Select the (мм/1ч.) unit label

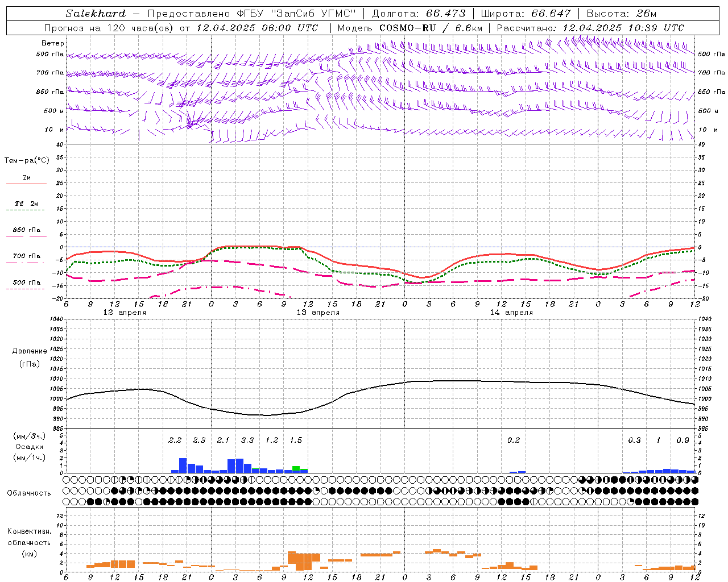pos(30,458)
